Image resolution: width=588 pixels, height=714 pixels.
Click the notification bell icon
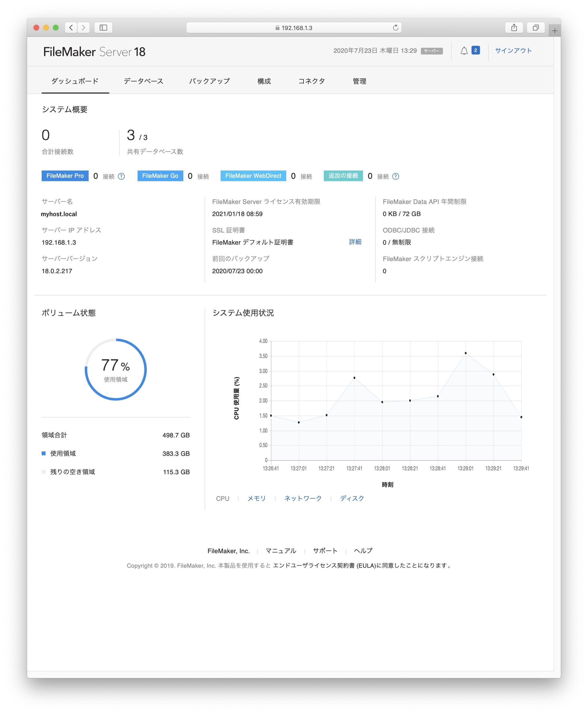click(464, 51)
